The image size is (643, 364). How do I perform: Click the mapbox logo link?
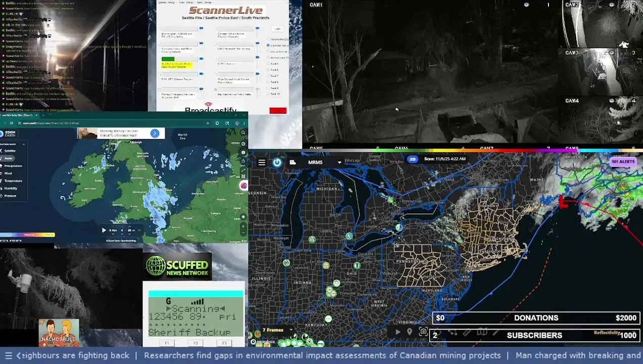point(263,342)
